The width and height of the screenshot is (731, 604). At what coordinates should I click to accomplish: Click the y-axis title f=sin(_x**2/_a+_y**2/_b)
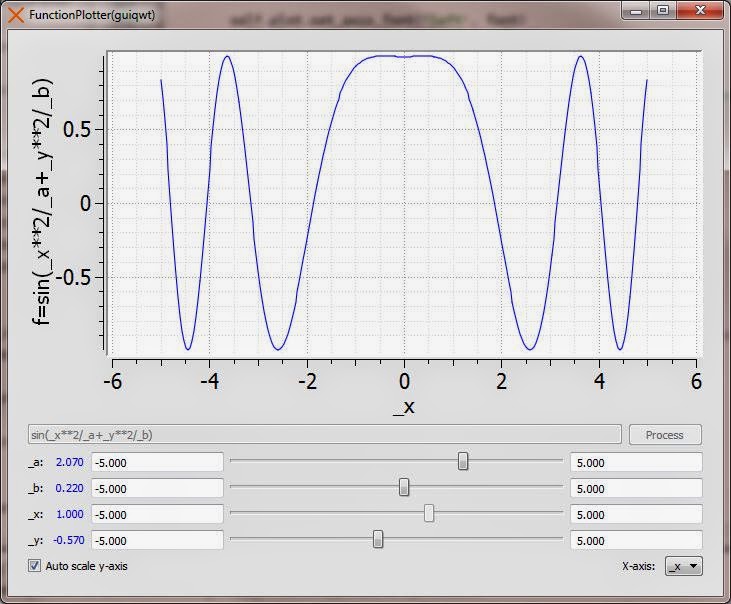point(42,202)
